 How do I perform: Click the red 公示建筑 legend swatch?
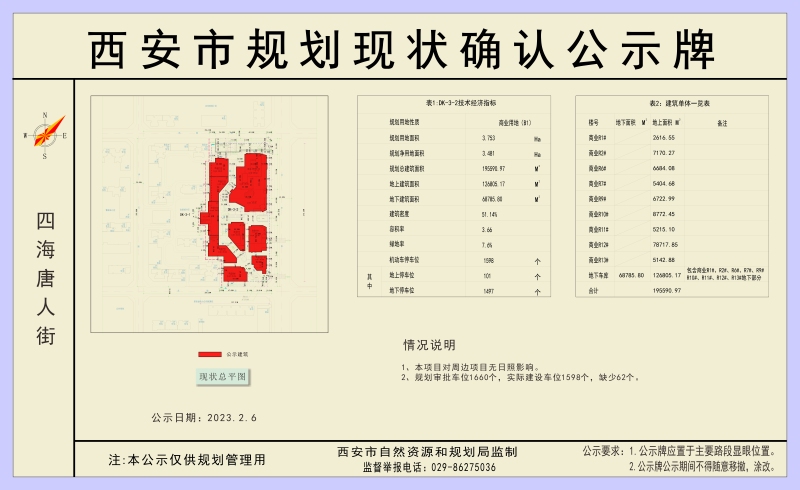(209, 354)
